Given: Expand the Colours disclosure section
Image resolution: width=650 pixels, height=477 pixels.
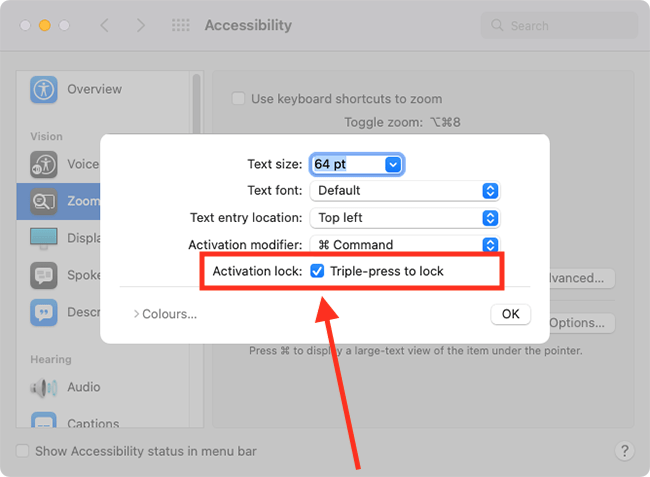Looking at the screenshot, I should (x=165, y=314).
